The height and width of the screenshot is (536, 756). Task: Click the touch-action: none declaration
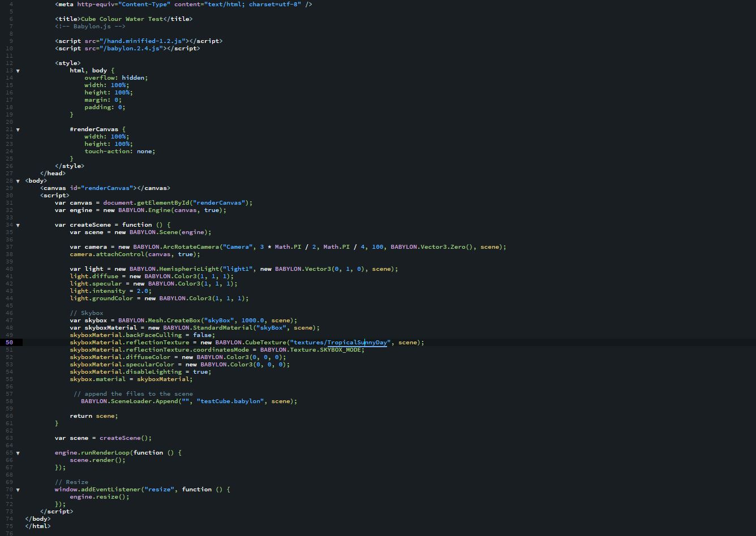point(119,151)
